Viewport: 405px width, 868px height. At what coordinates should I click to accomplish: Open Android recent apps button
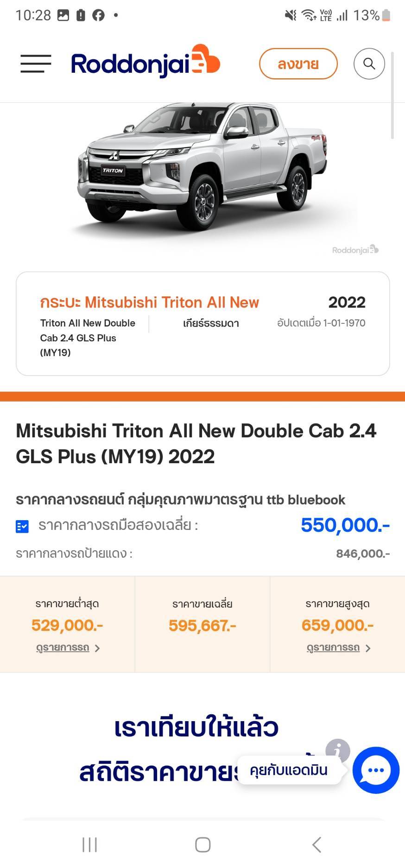click(89, 844)
